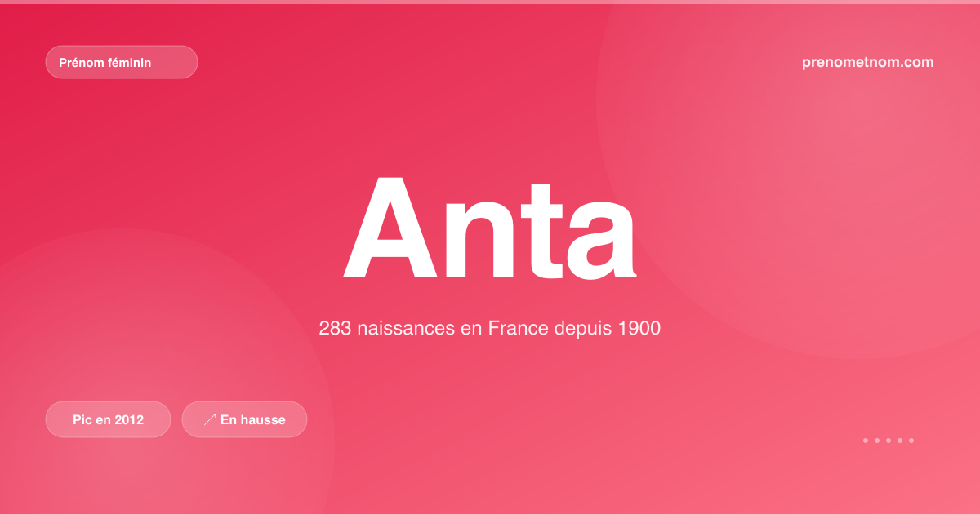This screenshot has height=514, width=980.
Task: Click the 'Prénom féminin' badge
Action: [122, 62]
